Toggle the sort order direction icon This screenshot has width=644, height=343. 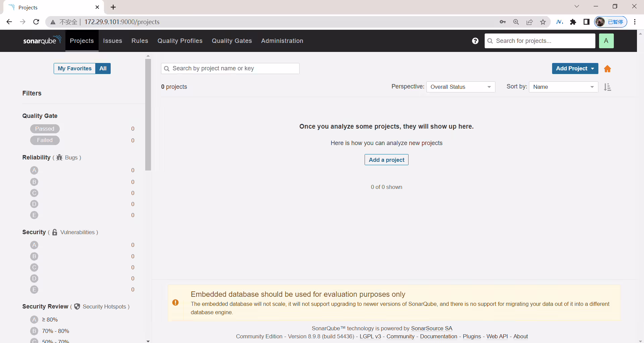pos(607,87)
